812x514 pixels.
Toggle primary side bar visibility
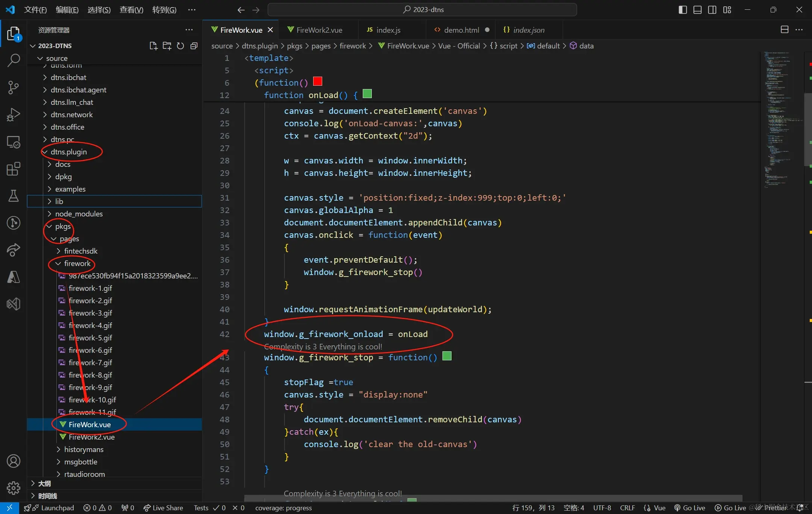coord(683,10)
